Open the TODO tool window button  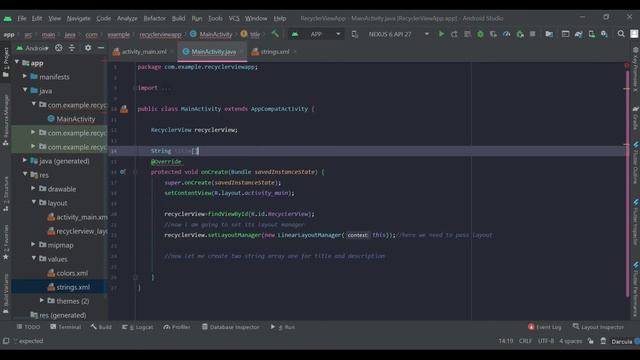point(28,327)
